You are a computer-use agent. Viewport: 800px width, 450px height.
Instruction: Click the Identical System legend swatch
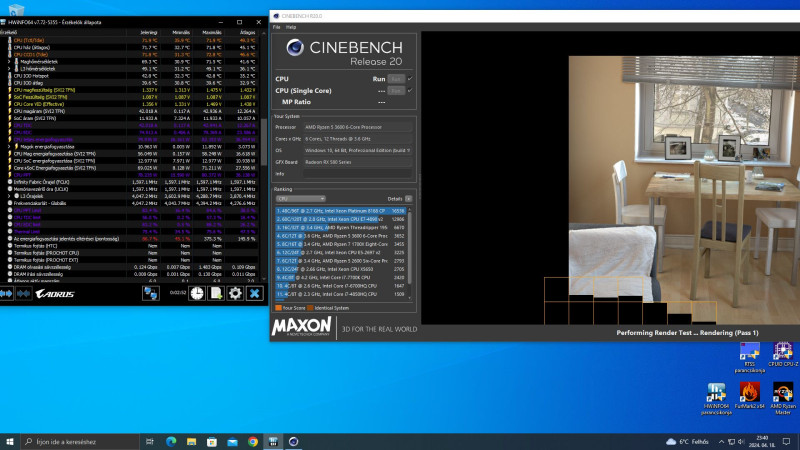pyautogui.click(x=310, y=308)
